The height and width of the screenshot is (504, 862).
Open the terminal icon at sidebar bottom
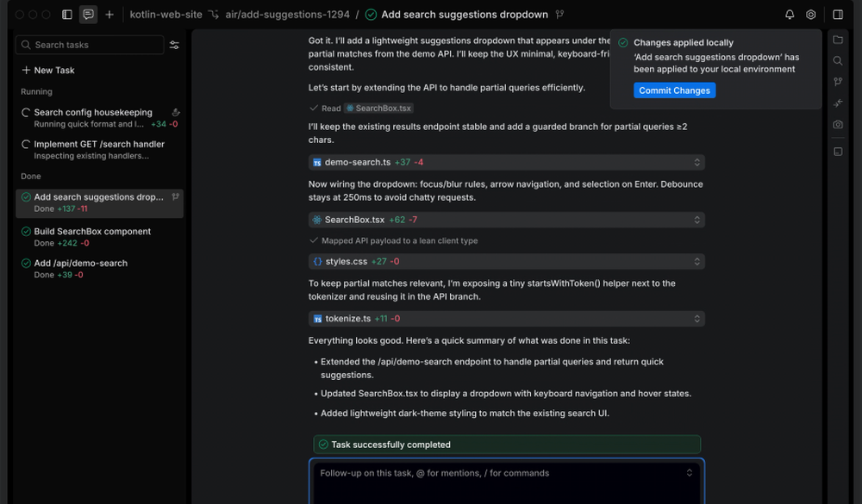coord(838,151)
